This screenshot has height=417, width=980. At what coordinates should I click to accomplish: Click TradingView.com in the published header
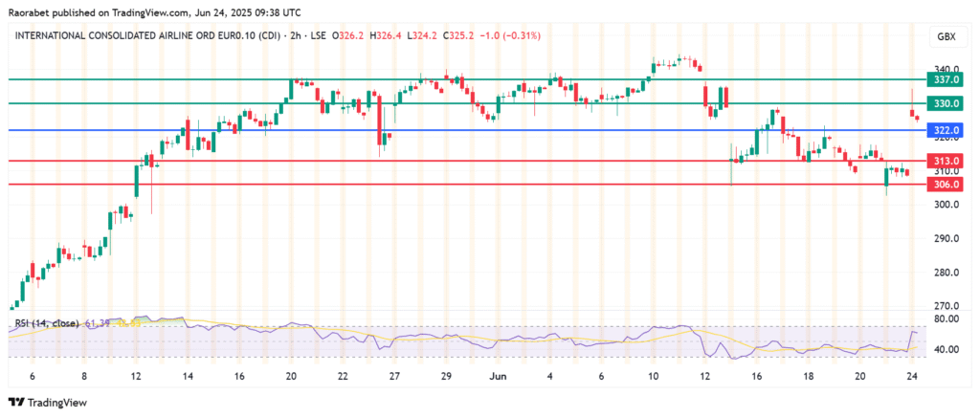[x=149, y=13]
